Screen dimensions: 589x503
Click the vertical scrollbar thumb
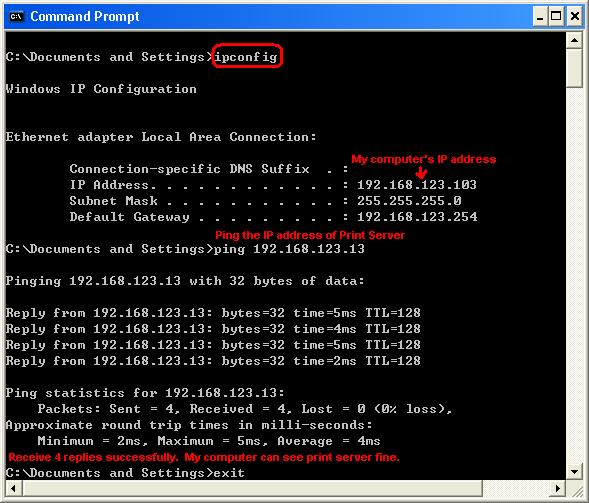point(574,68)
